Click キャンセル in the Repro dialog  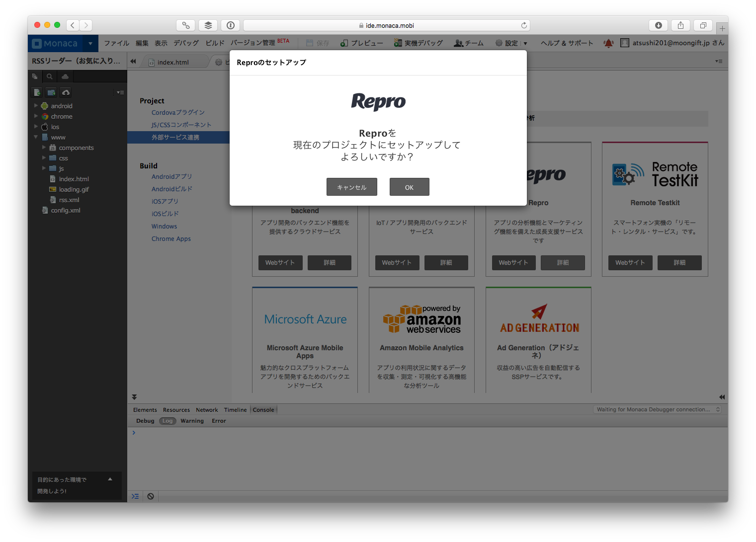click(351, 187)
